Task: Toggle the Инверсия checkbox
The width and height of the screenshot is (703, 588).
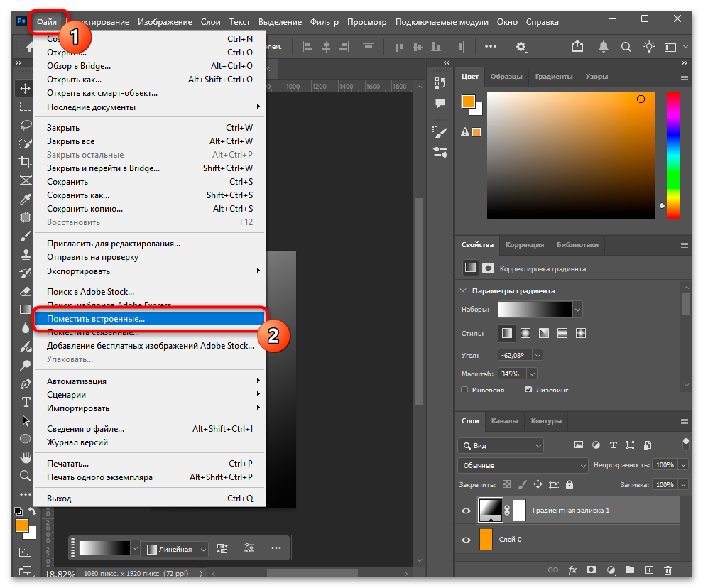Action: pos(464,390)
